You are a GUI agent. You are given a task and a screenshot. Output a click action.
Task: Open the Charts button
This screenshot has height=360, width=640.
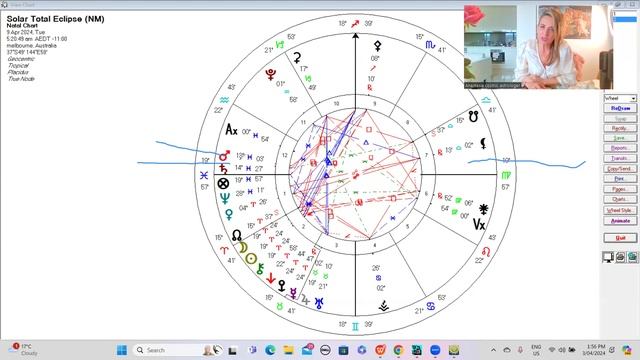(620, 199)
